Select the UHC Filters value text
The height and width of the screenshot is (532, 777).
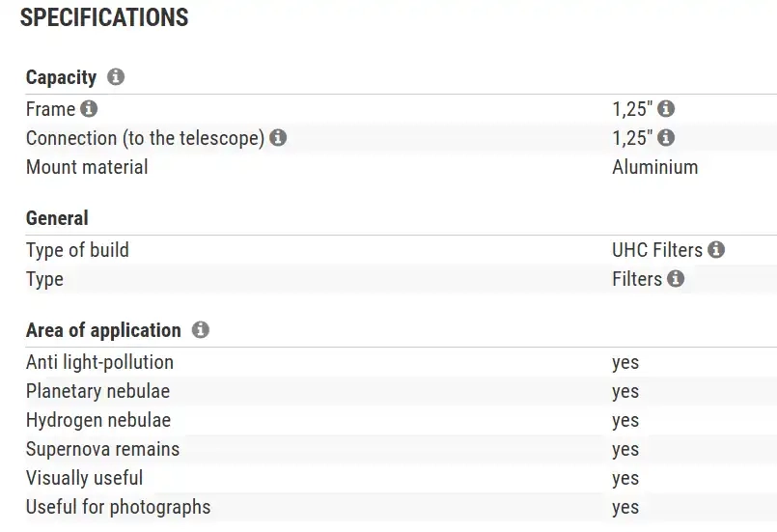[656, 250]
